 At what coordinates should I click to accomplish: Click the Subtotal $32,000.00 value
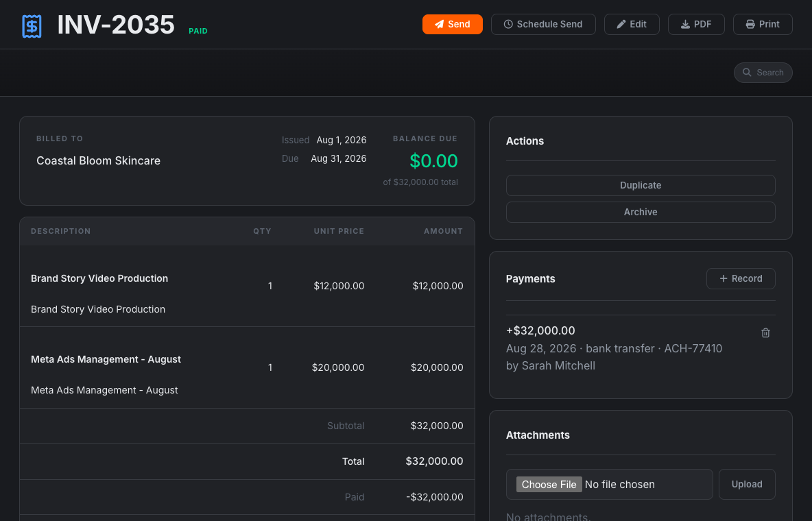437,426
